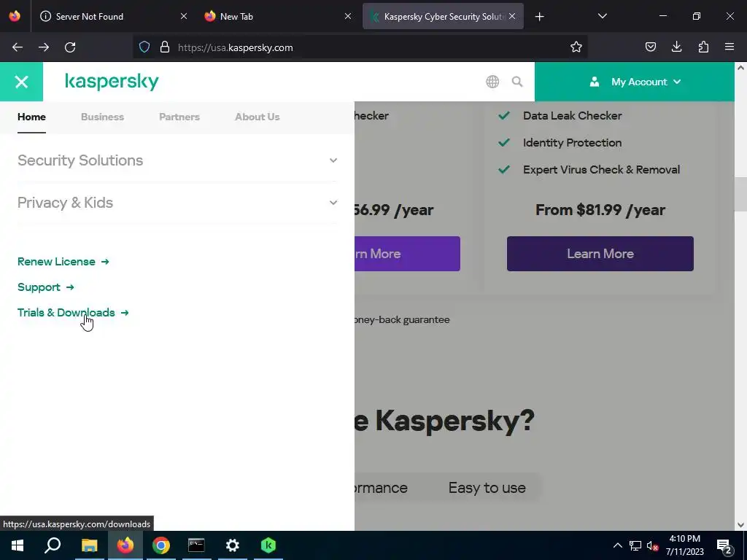Open Command Prompt from the taskbar
This screenshot has width=747, height=560.
pyautogui.click(x=196, y=545)
